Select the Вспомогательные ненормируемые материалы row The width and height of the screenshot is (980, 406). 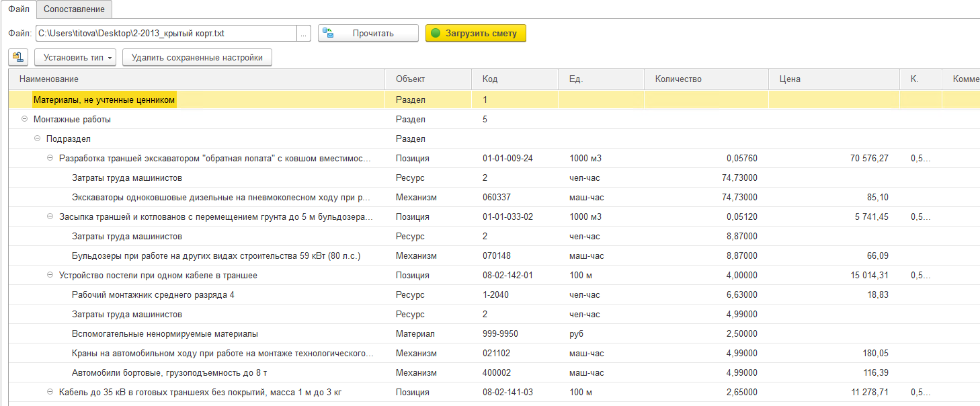click(x=494, y=333)
